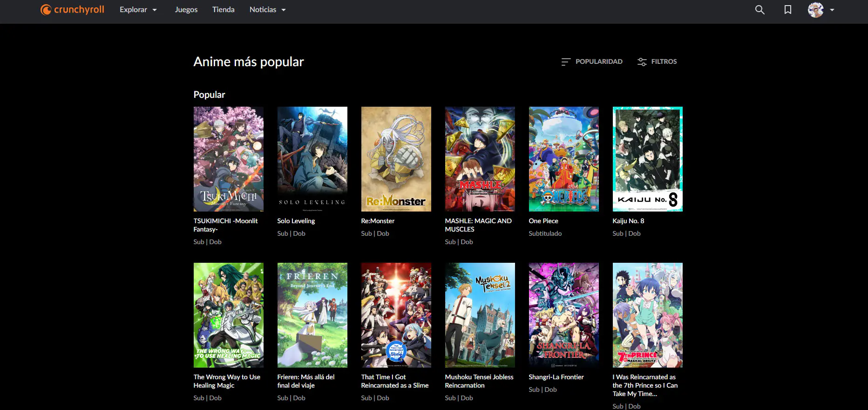Click the One Piece title link

pyautogui.click(x=543, y=221)
